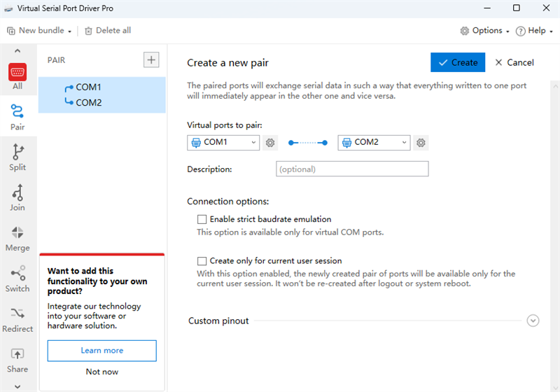560x392 pixels.
Task: Click the Virtual ports to pair label
Action: click(x=225, y=125)
